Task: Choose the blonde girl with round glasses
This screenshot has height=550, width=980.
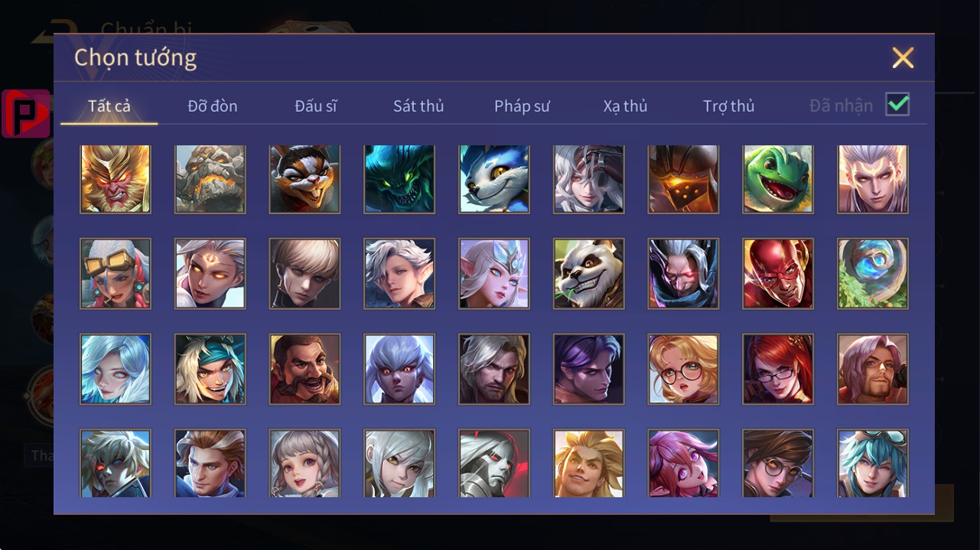Action: pyautogui.click(x=683, y=369)
